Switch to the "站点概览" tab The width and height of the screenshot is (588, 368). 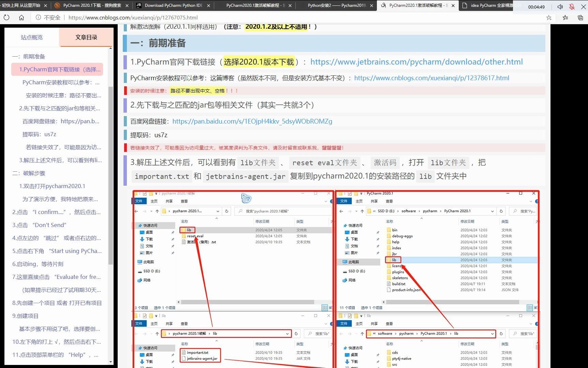tap(31, 37)
